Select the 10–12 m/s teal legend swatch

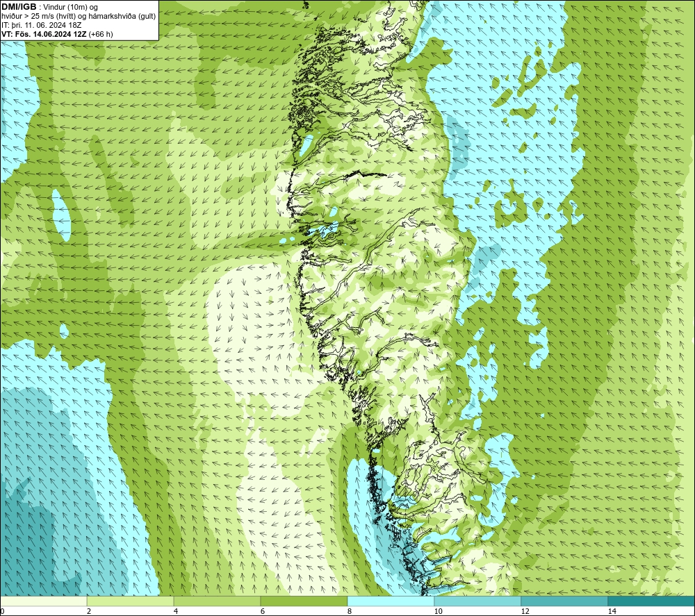pyautogui.click(x=478, y=601)
